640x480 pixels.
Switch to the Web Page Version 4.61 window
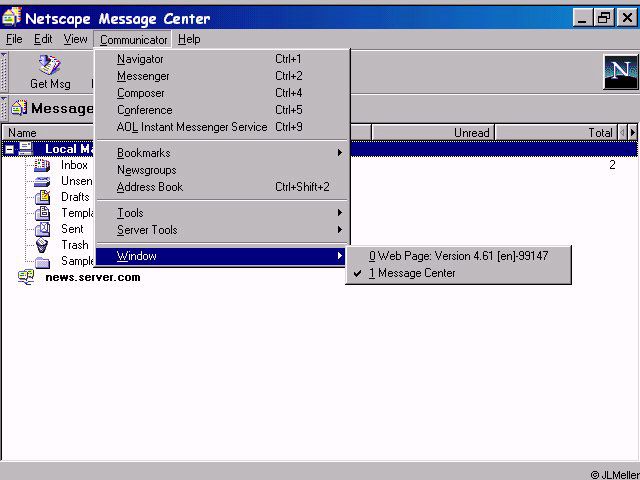pyautogui.click(x=458, y=256)
